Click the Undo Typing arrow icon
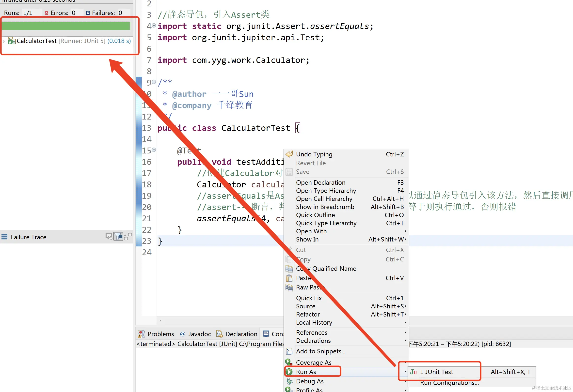 click(289, 154)
